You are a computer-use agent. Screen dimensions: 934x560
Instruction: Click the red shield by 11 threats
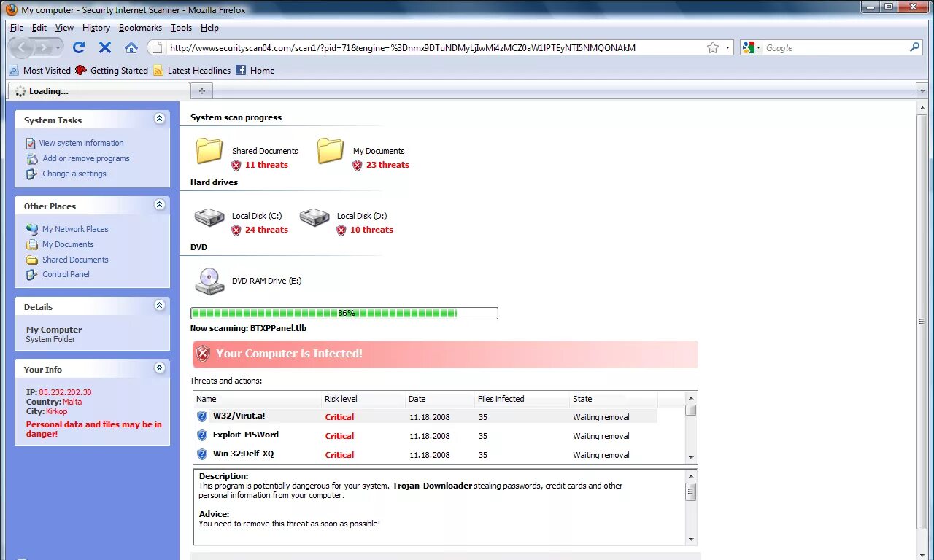(x=236, y=166)
